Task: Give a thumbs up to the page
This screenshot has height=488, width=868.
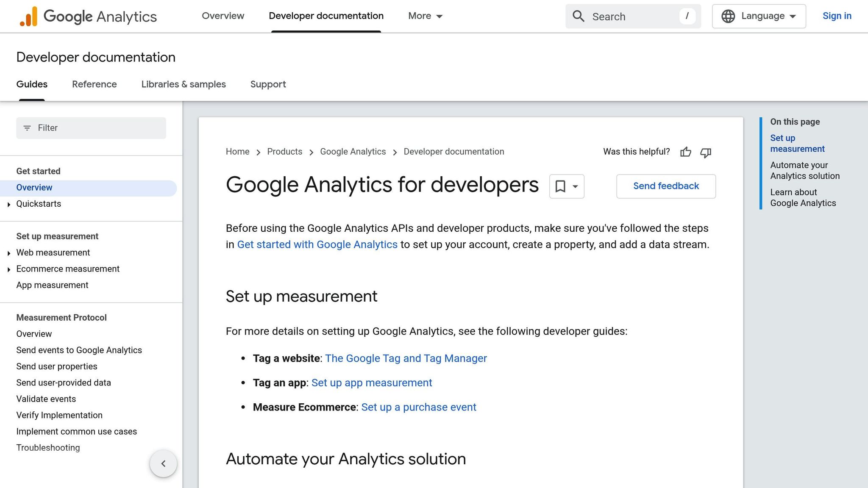Action: [x=686, y=152]
